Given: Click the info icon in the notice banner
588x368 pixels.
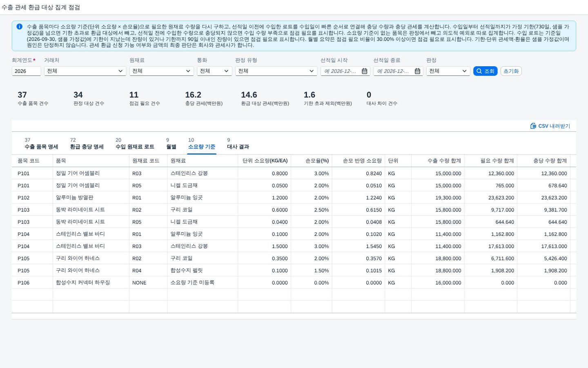Looking at the screenshot, I should (x=19, y=27).
